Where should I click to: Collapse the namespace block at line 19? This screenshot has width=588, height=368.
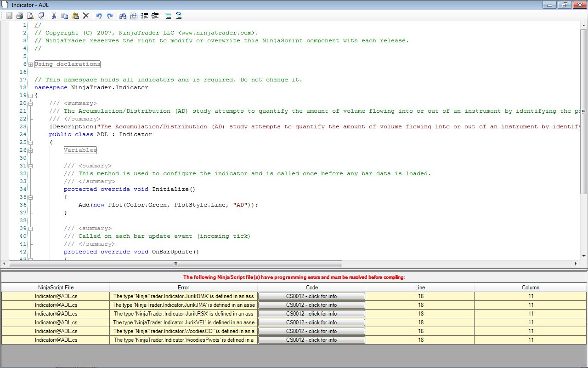tap(30, 96)
